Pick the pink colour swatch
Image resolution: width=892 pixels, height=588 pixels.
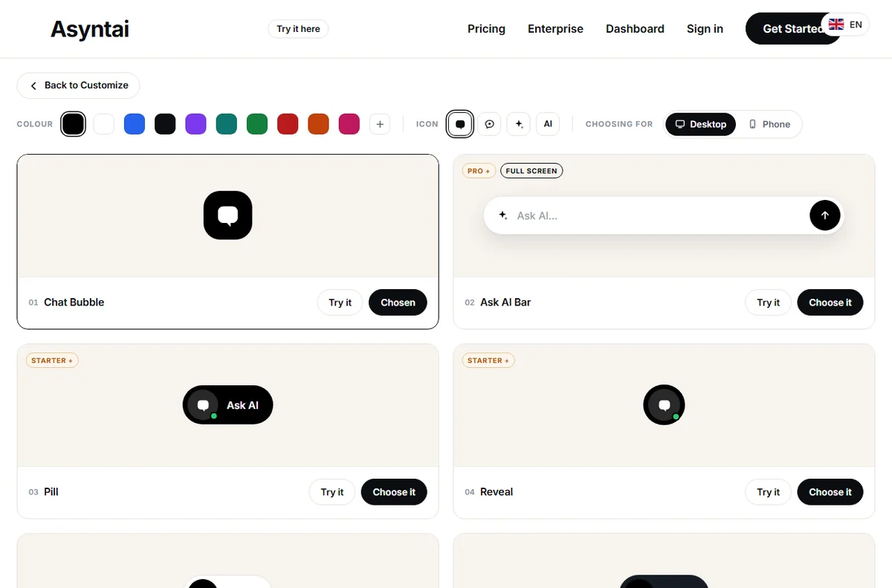(349, 124)
